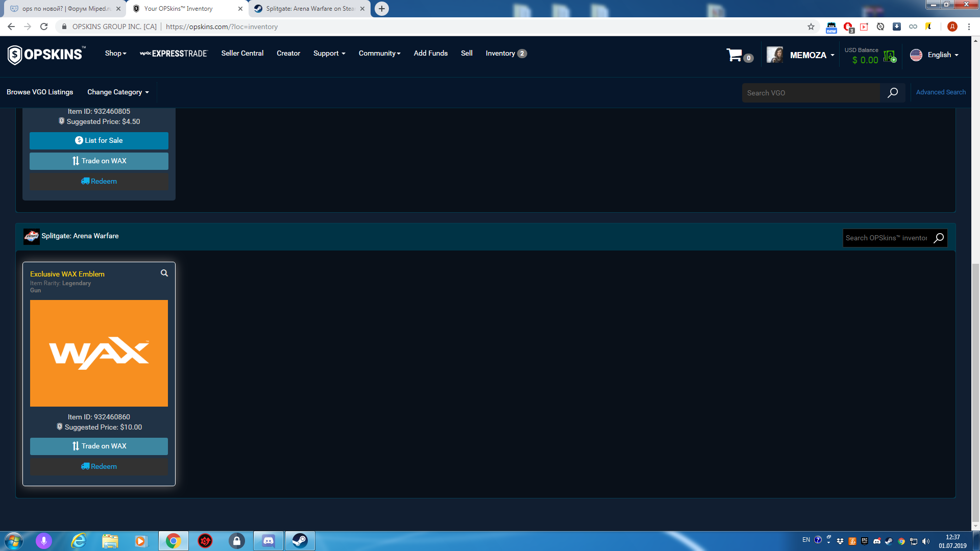Click the Search VGO magnifier icon
Viewport: 980px width, 551px height.
893,93
